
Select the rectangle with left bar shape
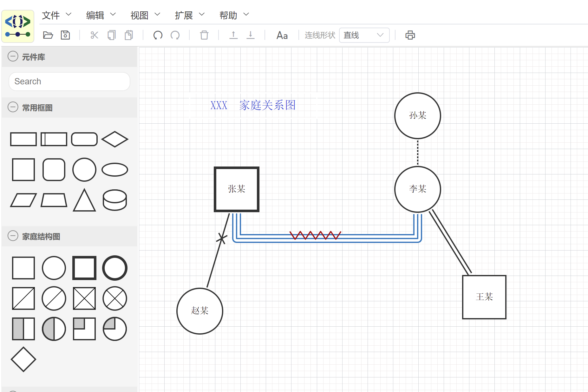(54, 139)
